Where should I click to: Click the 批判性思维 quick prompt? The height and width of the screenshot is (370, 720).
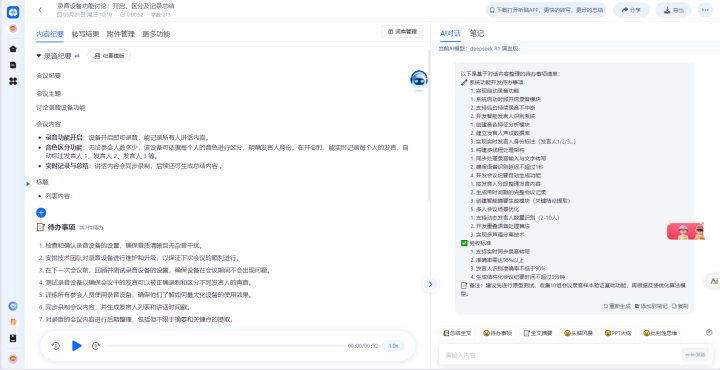tap(660, 333)
